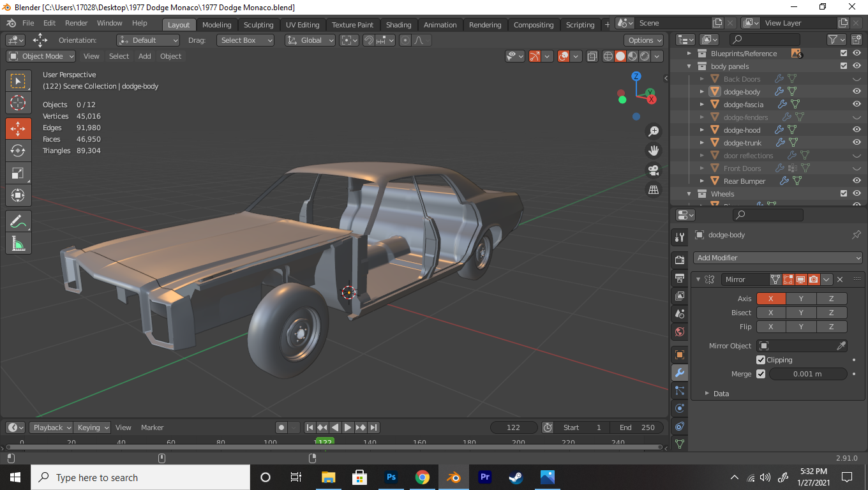
Task: Open the Output properties tab icon
Action: click(x=680, y=278)
